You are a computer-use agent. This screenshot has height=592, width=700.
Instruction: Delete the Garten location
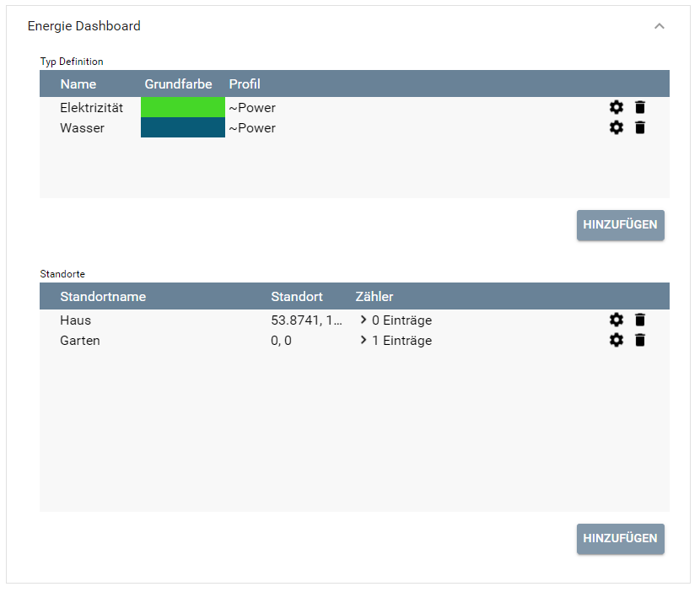tap(640, 340)
